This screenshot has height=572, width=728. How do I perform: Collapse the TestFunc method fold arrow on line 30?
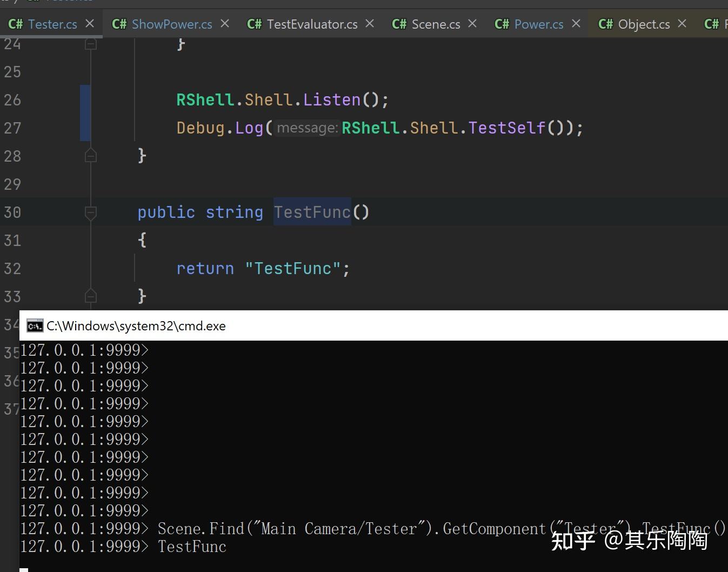coord(90,212)
